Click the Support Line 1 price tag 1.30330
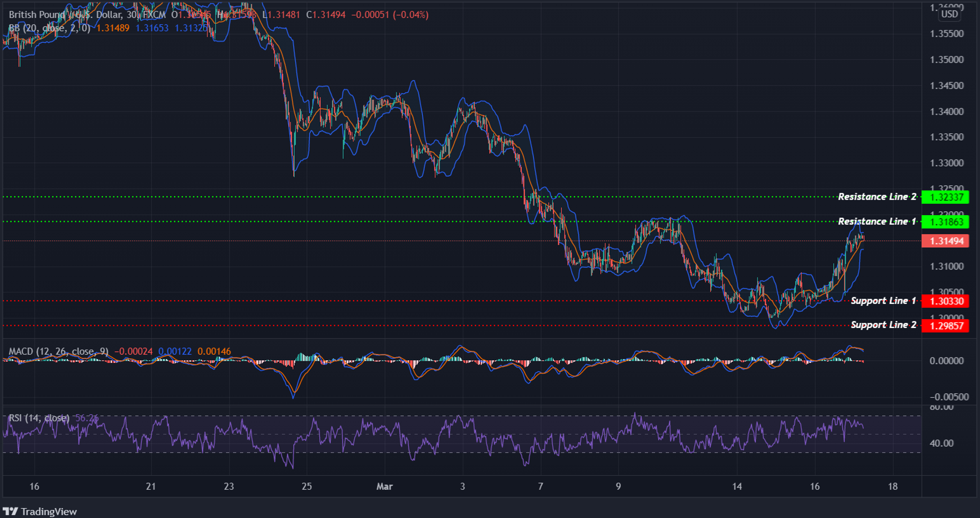The height and width of the screenshot is (518, 980). pyautogui.click(x=946, y=301)
